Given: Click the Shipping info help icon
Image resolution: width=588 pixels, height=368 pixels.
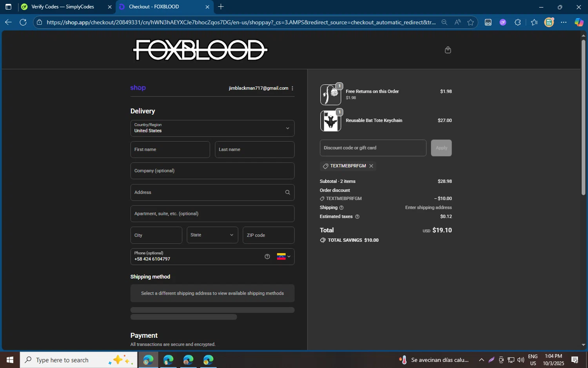Looking at the screenshot, I should coord(341,208).
